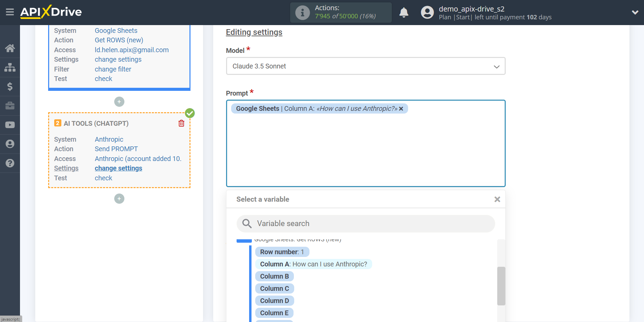Select the Column A variable

coord(314,264)
